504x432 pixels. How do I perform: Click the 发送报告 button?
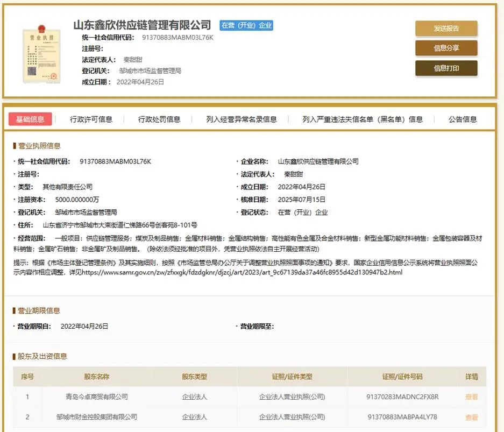pos(446,27)
